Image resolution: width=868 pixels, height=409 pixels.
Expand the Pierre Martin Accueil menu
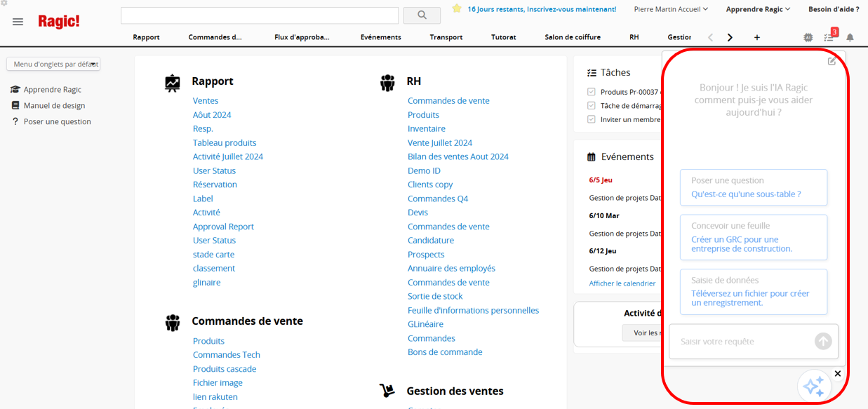click(x=671, y=9)
